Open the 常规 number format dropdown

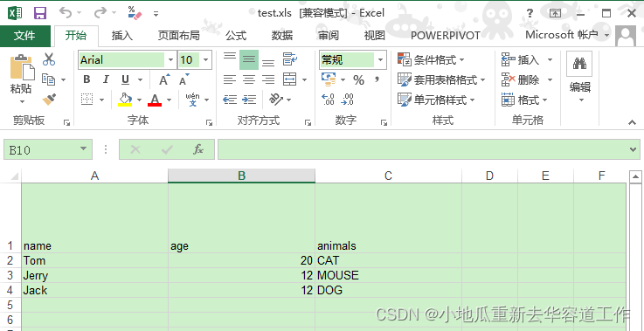380,60
